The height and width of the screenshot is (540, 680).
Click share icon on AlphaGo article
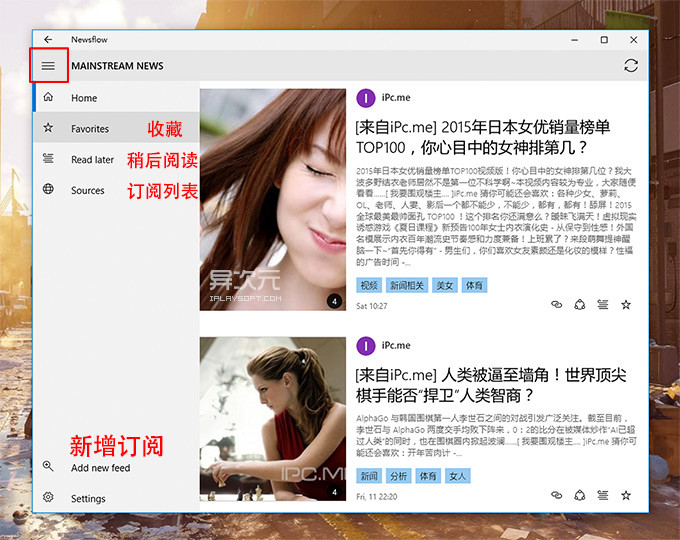pyautogui.click(x=580, y=495)
